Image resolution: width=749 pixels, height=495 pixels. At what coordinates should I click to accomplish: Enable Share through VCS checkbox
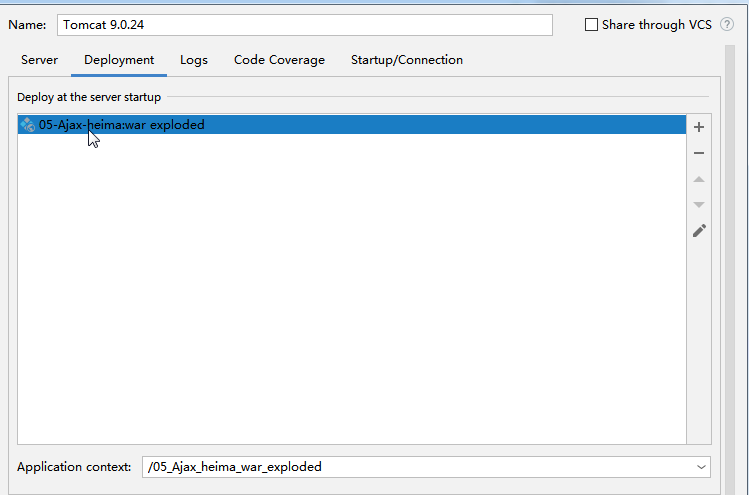[x=591, y=24]
